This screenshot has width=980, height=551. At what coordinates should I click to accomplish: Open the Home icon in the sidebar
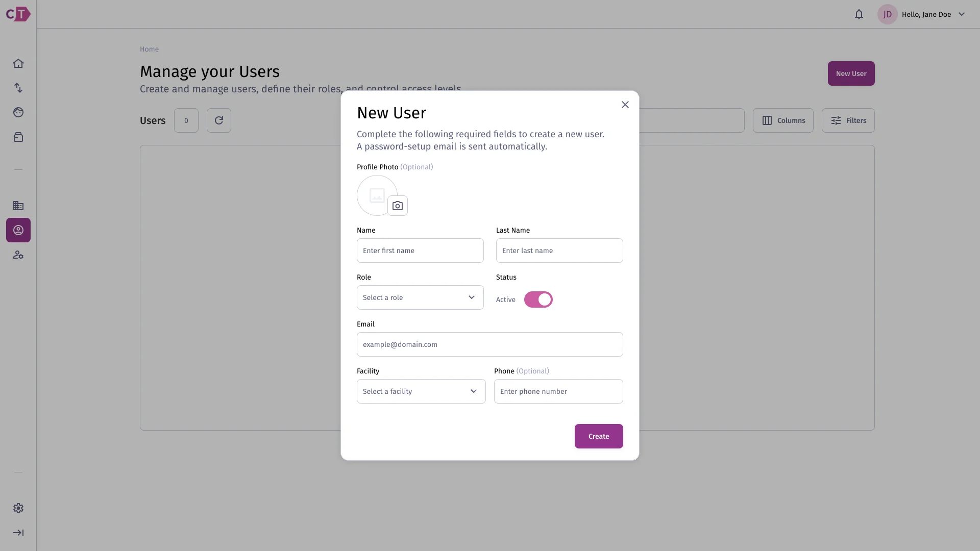click(18, 63)
